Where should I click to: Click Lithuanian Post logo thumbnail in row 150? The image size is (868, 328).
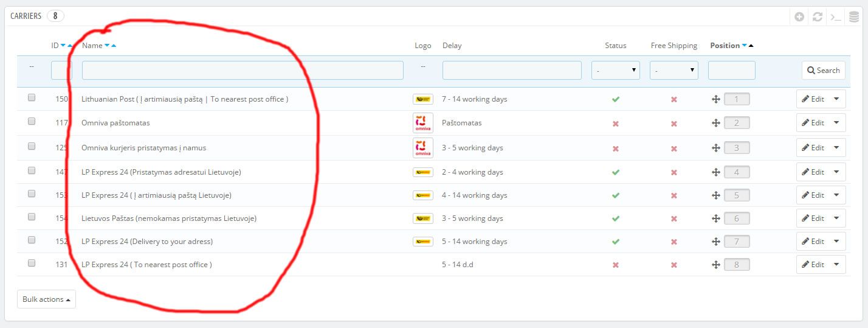423,99
